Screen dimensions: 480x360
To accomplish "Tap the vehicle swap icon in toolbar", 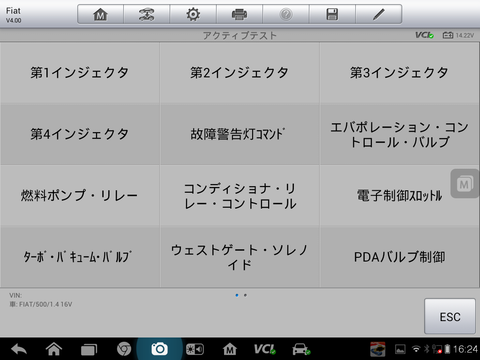I will (146, 14).
